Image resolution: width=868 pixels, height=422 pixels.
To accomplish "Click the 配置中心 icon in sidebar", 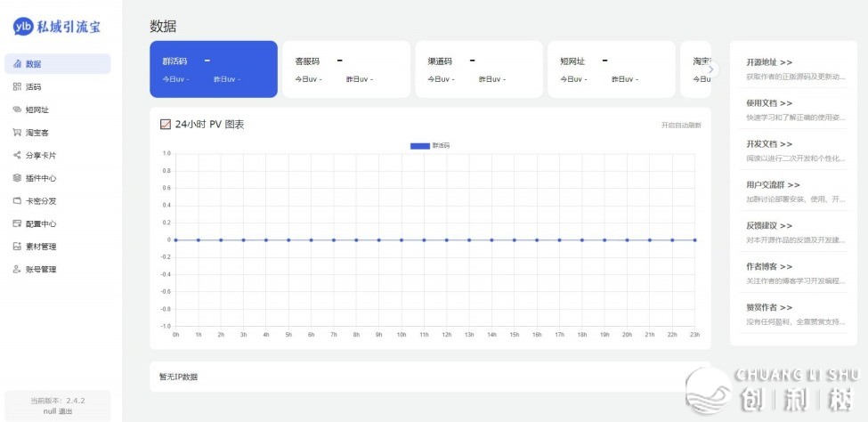I will point(17,223).
